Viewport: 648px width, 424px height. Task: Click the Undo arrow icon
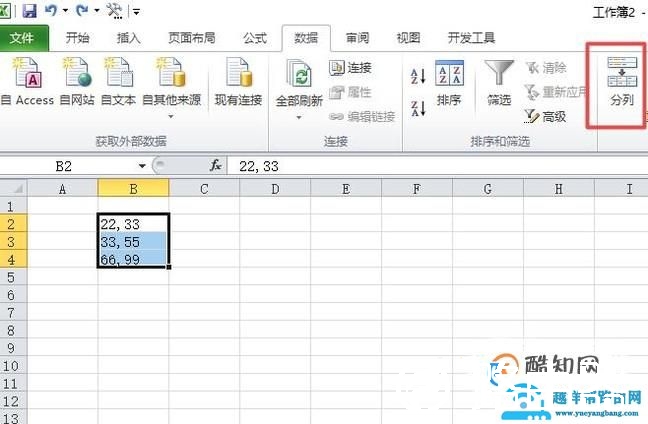(51, 10)
